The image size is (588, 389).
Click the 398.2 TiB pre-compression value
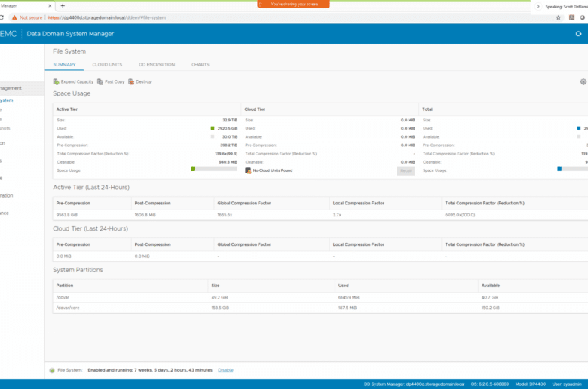pyautogui.click(x=228, y=145)
